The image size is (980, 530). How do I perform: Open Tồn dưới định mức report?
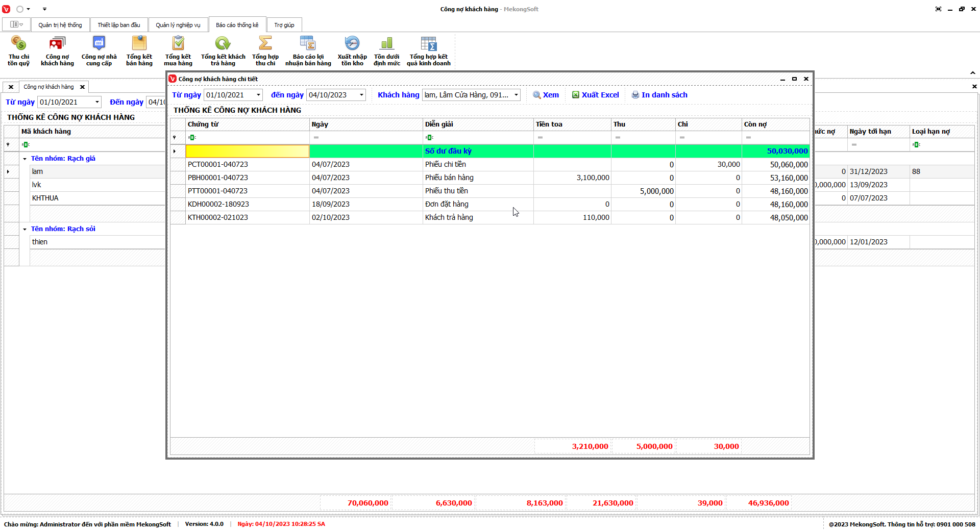(386, 51)
